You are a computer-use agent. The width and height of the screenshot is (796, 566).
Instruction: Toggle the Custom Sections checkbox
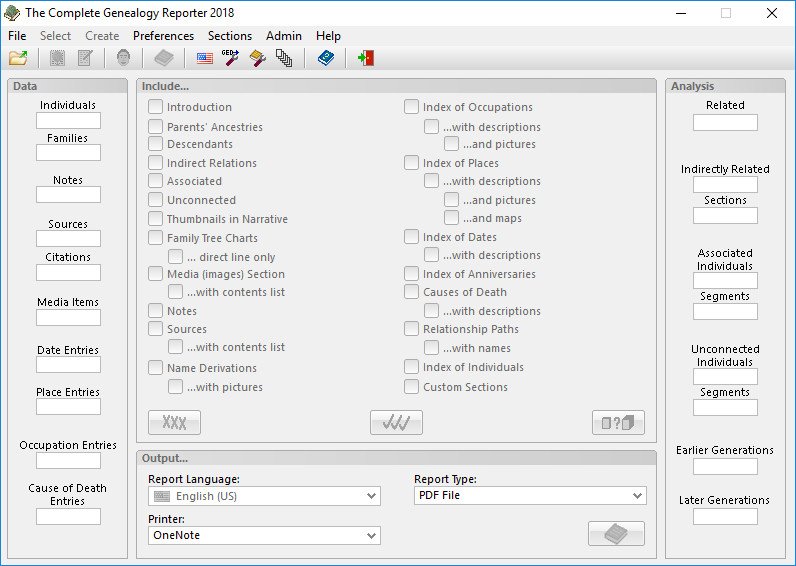coord(411,387)
